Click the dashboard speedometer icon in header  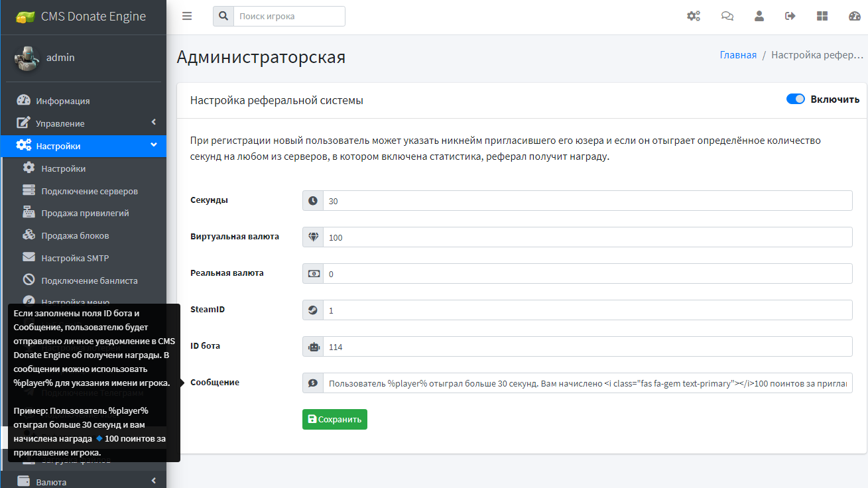pos(854,16)
